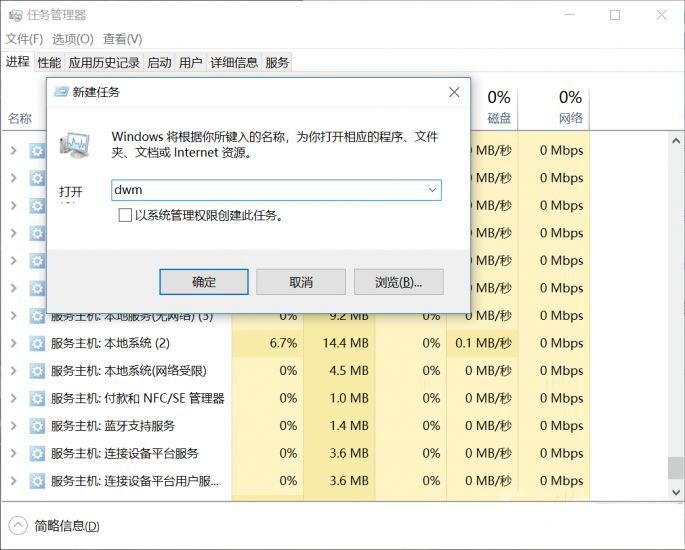
Task: Click the 6.7% CPU value
Action: pyautogui.click(x=284, y=343)
